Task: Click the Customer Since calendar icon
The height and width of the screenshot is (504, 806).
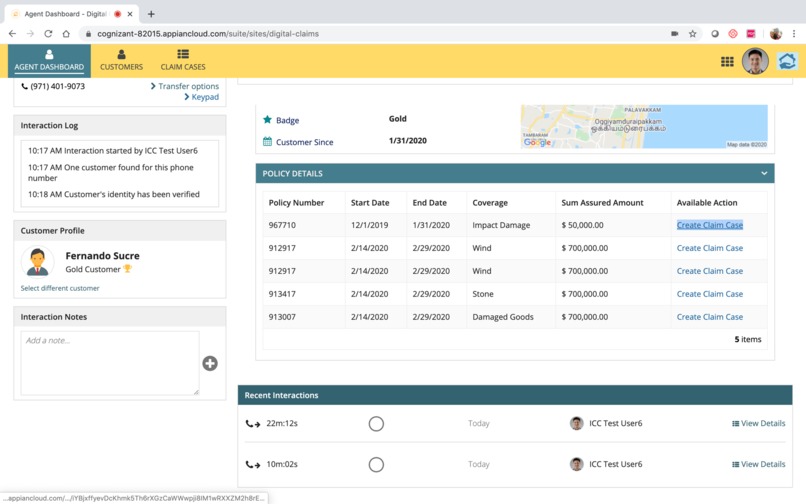Action: [267, 141]
